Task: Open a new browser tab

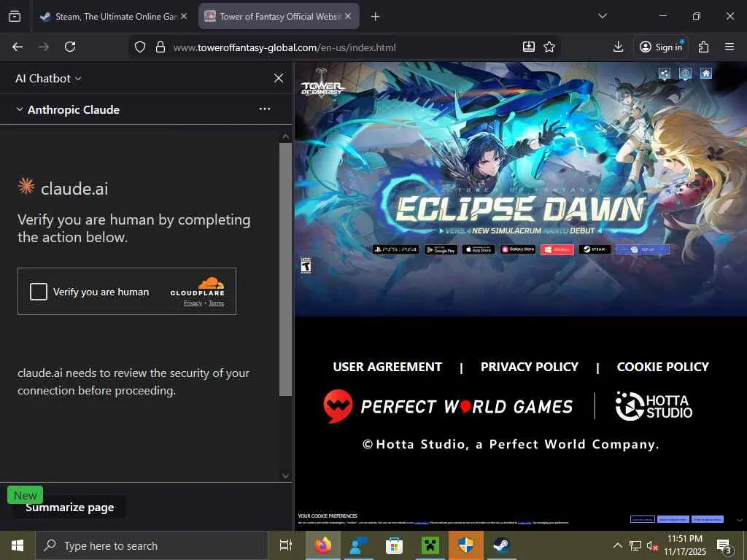Action: pyautogui.click(x=376, y=17)
